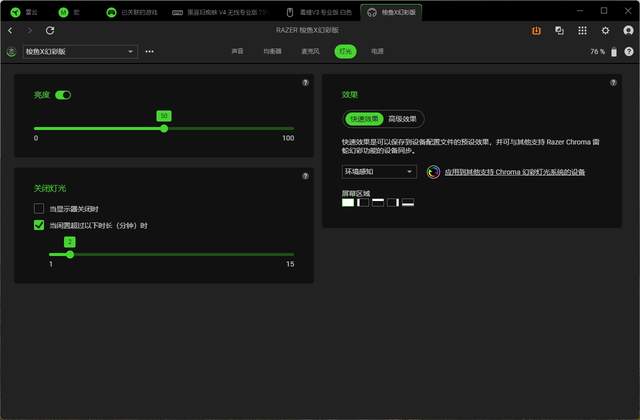Toggle the brightness switch
The height and width of the screenshot is (420, 640).
coord(63,95)
